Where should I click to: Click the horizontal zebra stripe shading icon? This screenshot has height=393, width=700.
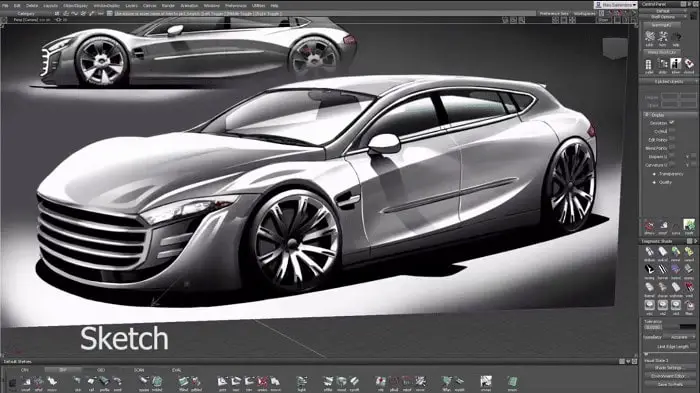pyautogui.click(x=662, y=269)
